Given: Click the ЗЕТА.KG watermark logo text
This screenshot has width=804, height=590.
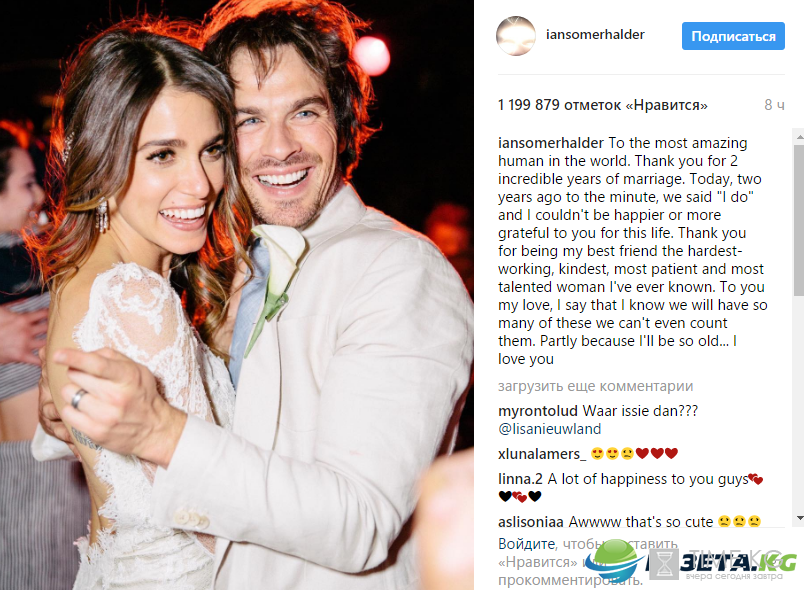Looking at the screenshot, I should point(738,563).
